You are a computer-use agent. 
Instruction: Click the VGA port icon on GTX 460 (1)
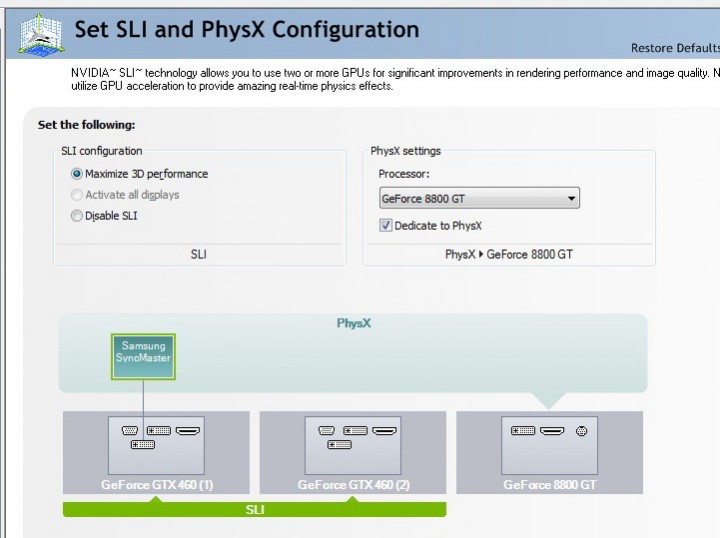point(130,431)
